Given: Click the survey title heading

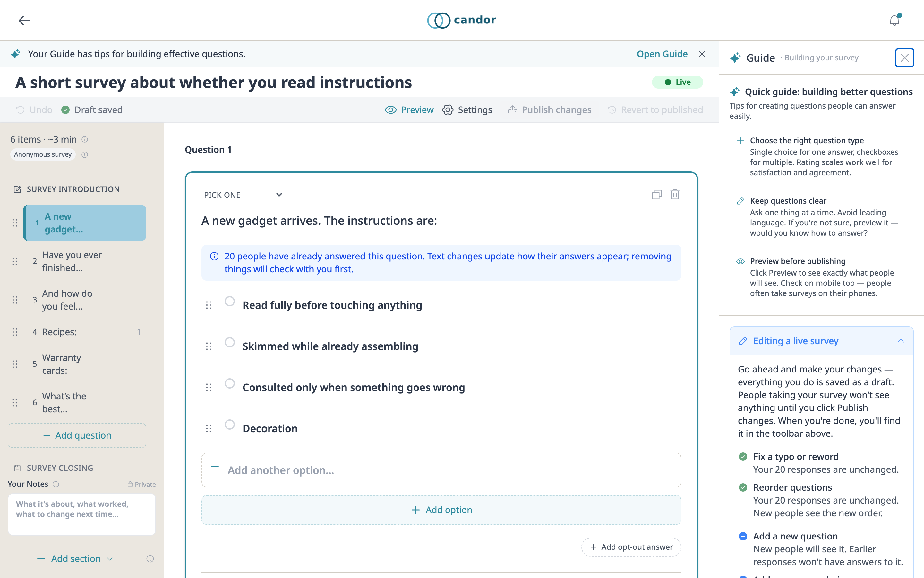Looking at the screenshot, I should coord(213,82).
